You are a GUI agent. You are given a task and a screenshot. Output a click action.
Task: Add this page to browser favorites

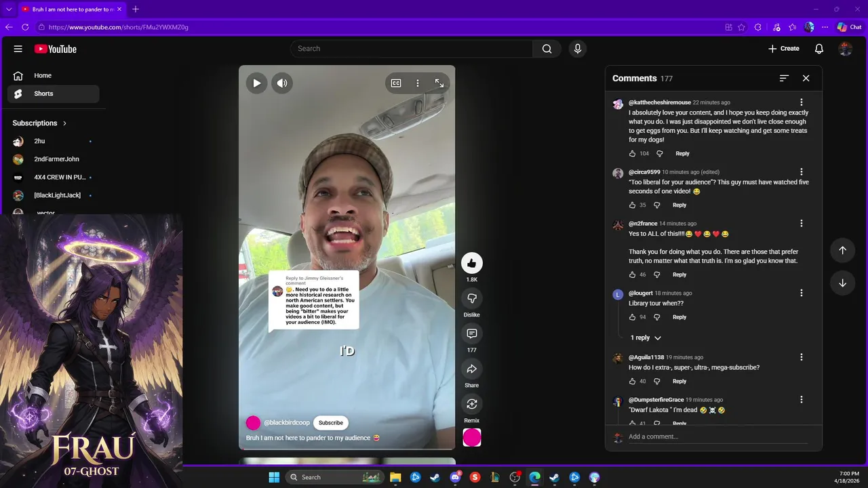(x=742, y=27)
